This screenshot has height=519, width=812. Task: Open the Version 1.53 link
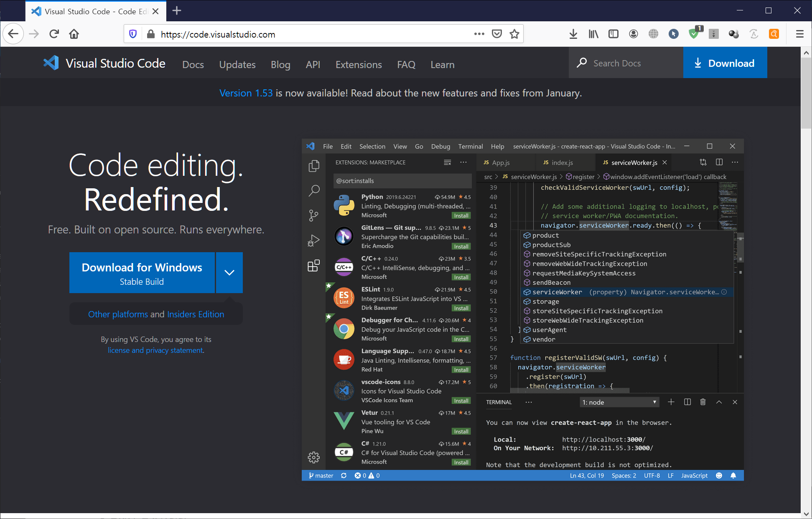[246, 93]
